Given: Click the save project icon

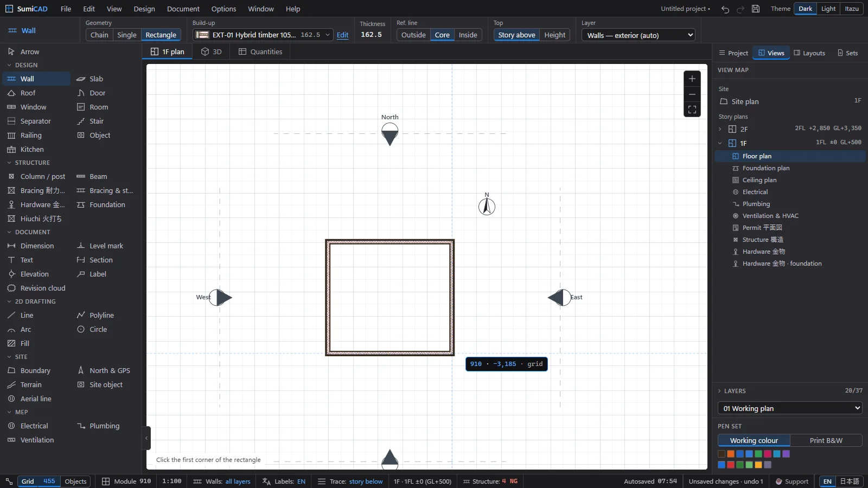Looking at the screenshot, I should pos(756,9).
